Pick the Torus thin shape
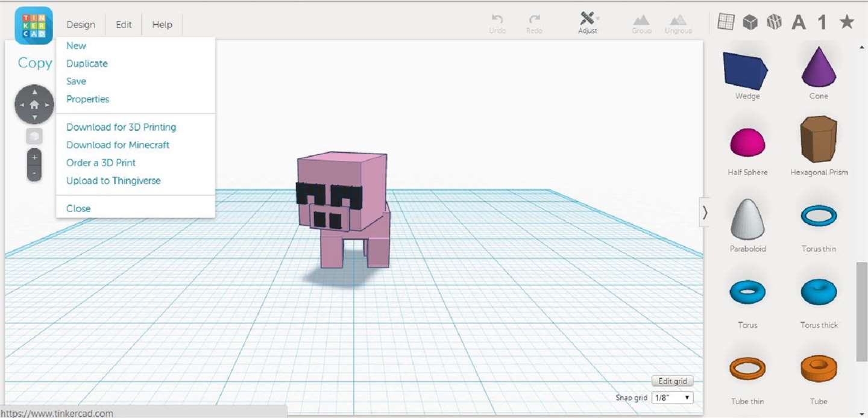868x418 pixels. point(819,216)
